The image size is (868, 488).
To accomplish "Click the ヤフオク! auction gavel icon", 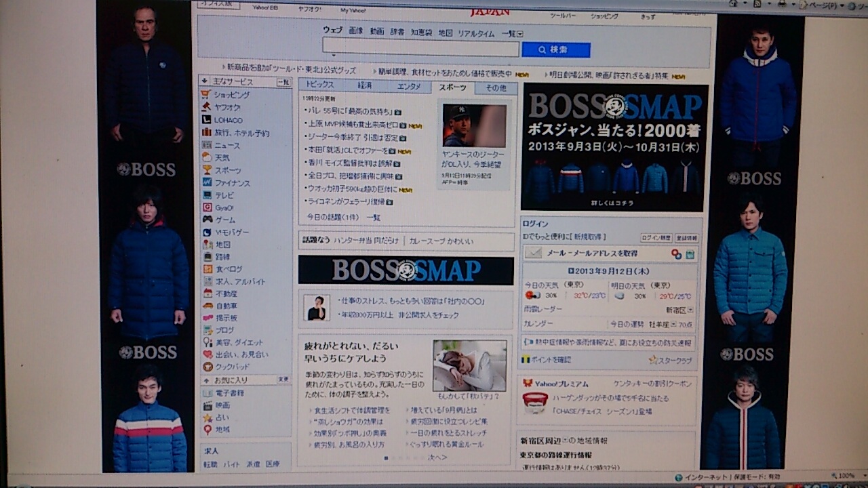I will [x=206, y=107].
